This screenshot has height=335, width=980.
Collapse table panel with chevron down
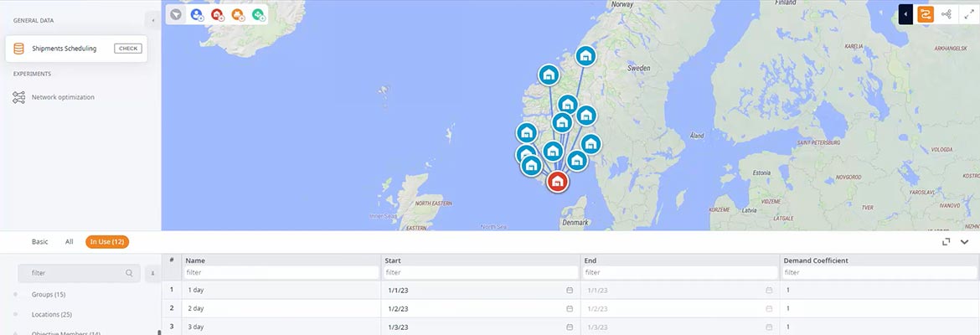pyautogui.click(x=964, y=242)
